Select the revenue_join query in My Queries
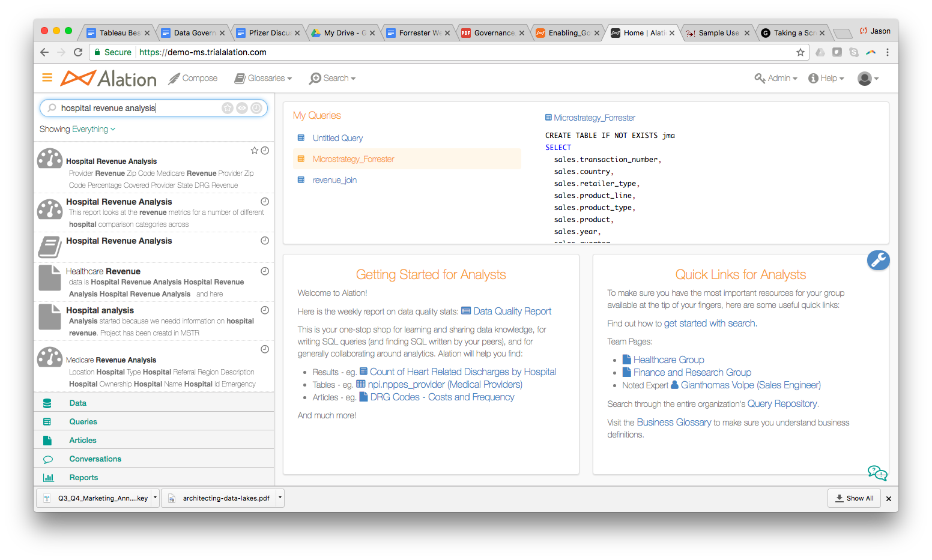The width and height of the screenshot is (932, 560). [x=334, y=180]
